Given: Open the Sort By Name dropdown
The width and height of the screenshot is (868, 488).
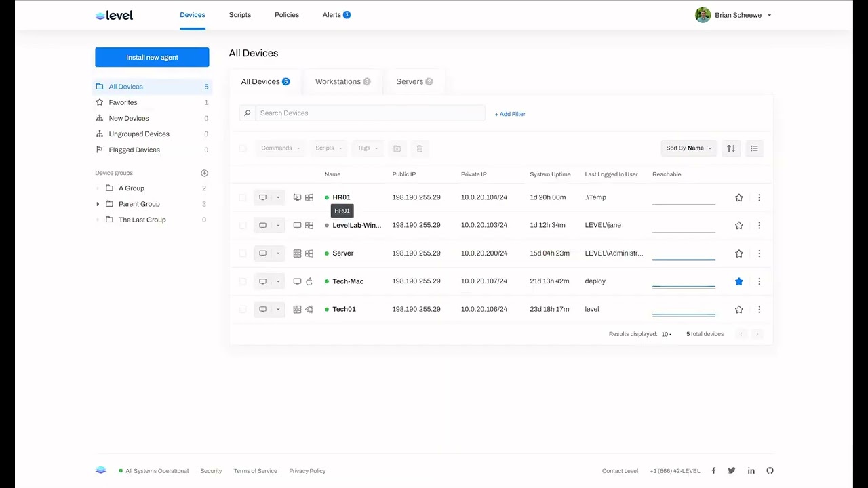Looking at the screenshot, I should [x=689, y=148].
